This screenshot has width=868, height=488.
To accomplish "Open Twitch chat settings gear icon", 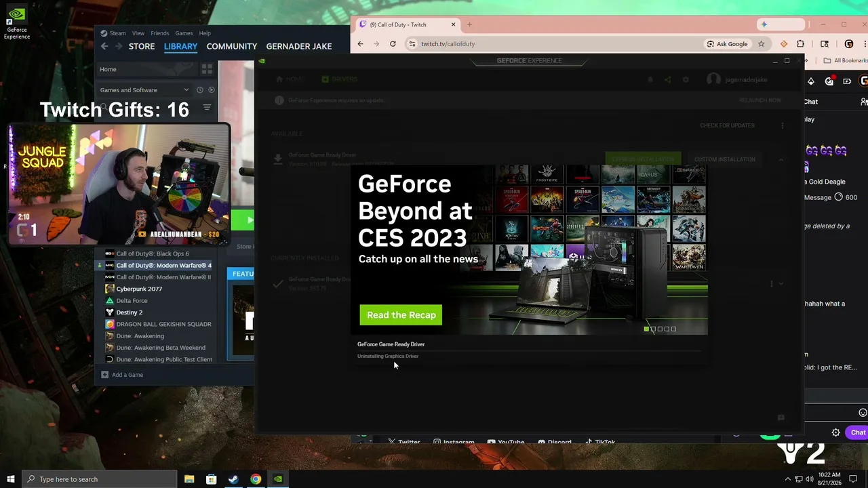I will click(835, 432).
